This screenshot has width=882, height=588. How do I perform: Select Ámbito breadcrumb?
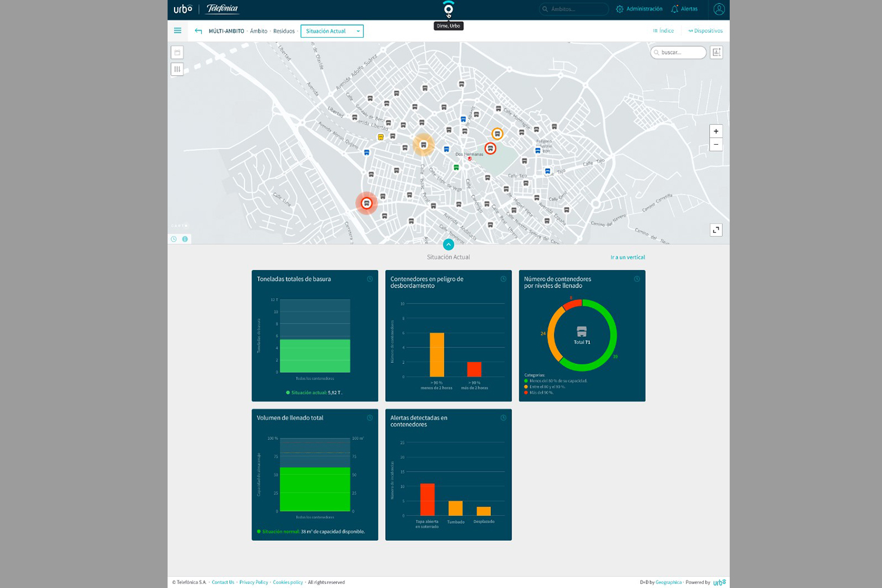[x=259, y=31]
